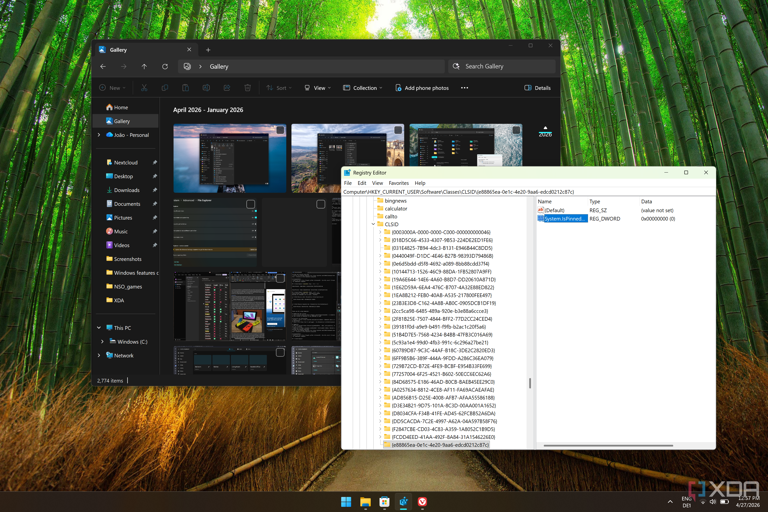Collapse the CLSID key in Registry Editor
This screenshot has height=512, width=768.
tap(373, 224)
